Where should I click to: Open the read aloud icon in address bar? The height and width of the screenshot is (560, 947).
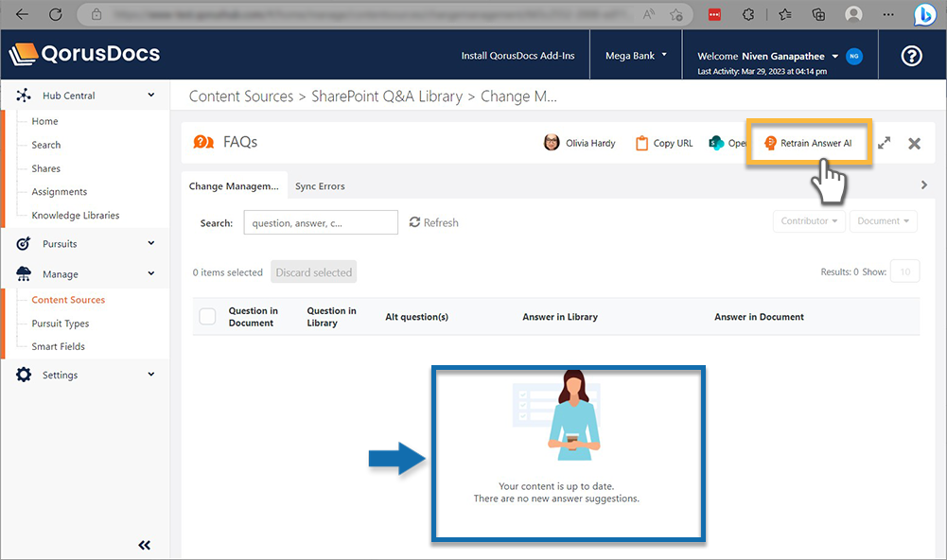click(x=649, y=14)
